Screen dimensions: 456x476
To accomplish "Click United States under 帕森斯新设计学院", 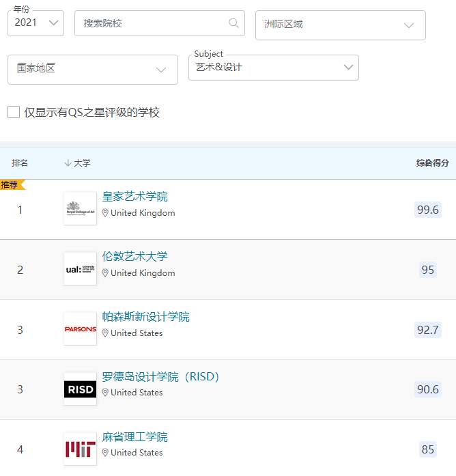I will [x=137, y=333].
